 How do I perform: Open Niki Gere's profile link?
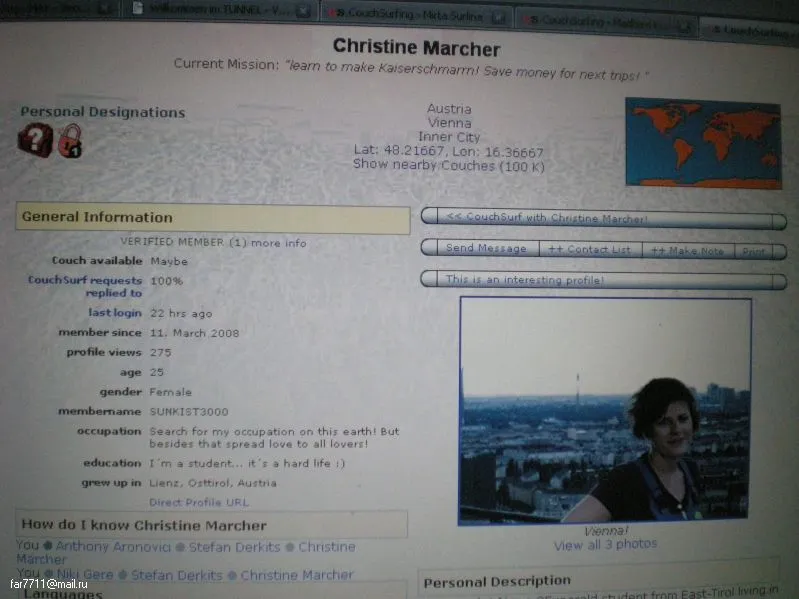(85, 575)
